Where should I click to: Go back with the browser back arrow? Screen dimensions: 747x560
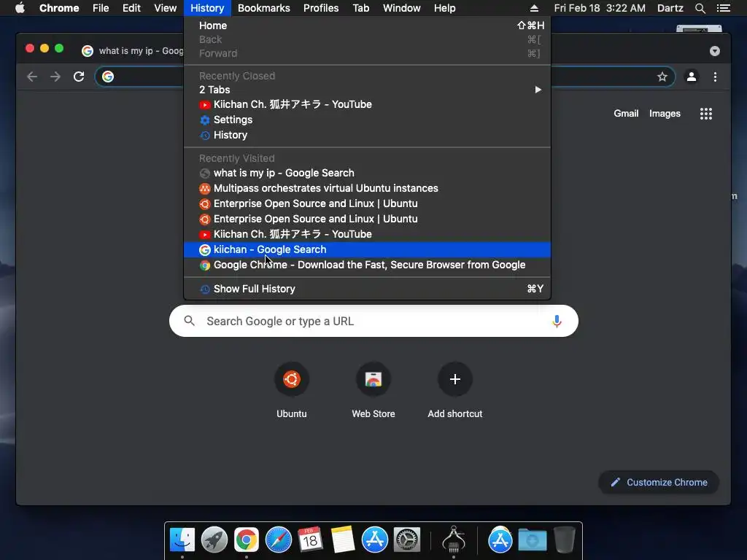[32, 77]
